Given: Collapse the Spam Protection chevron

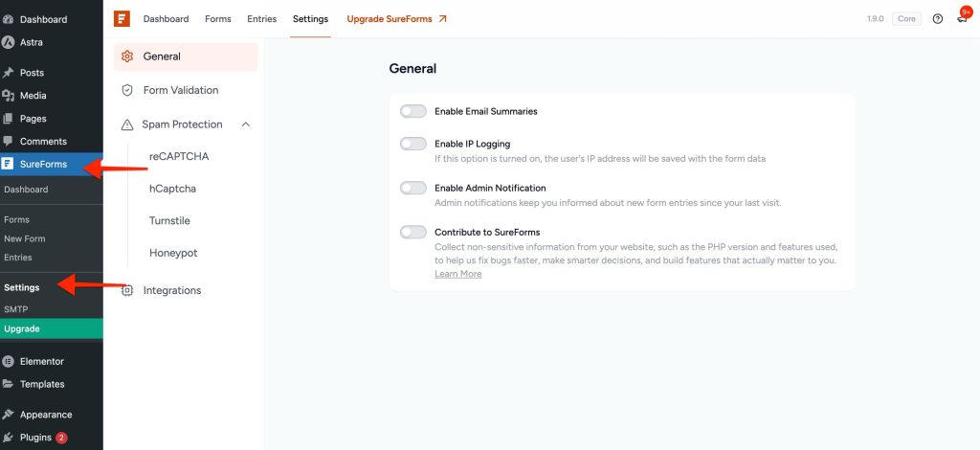Looking at the screenshot, I should (246, 124).
